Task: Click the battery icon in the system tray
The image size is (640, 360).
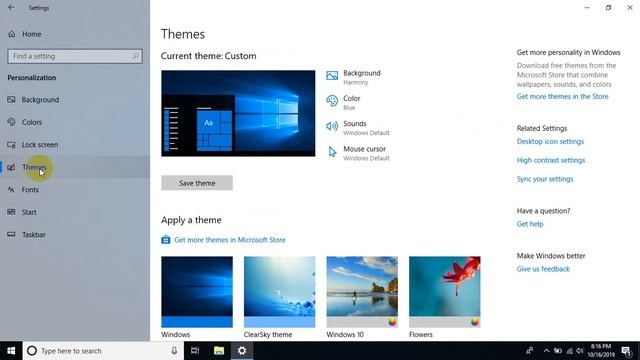Action: click(x=558, y=351)
